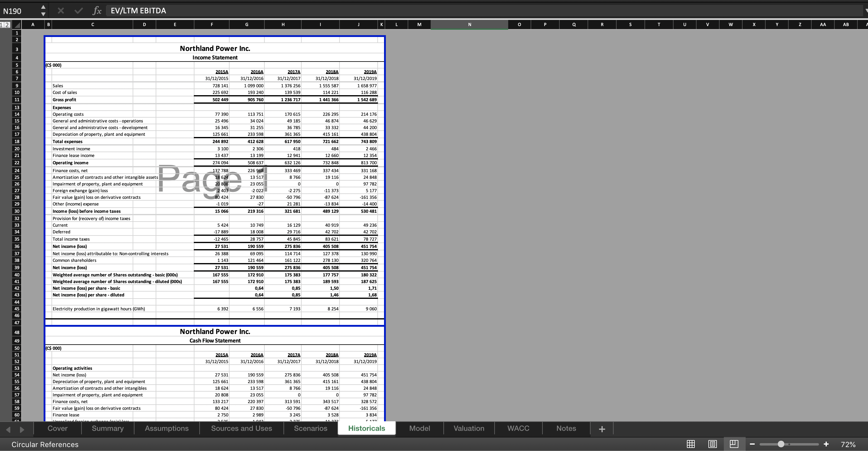868x451 pixels.
Task: Click 2016A Sales value 1 099 000
Action: pos(254,86)
